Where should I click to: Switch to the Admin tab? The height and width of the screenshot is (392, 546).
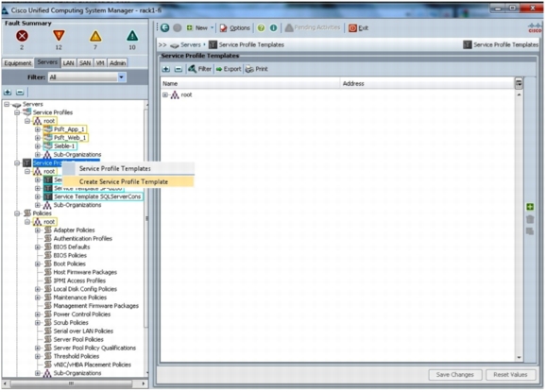(x=118, y=63)
